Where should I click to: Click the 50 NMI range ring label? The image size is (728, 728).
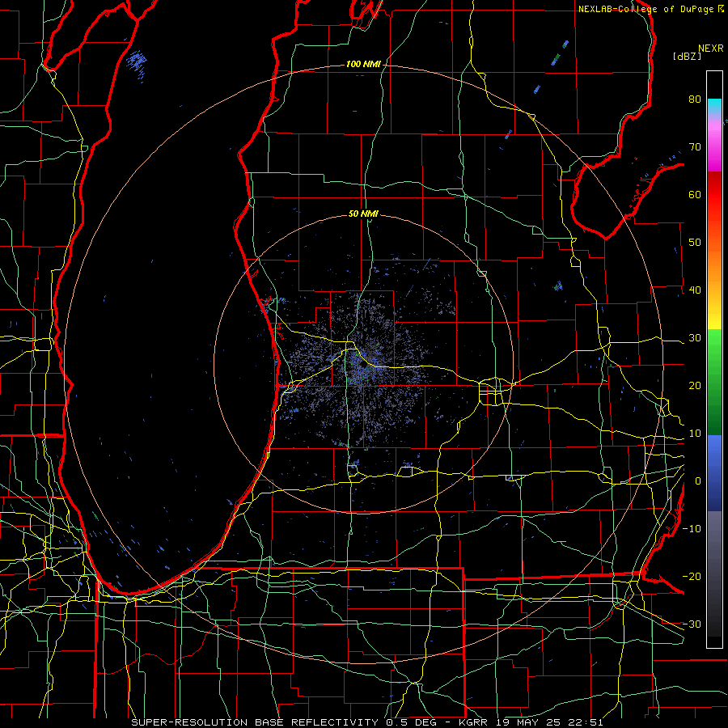(x=363, y=214)
